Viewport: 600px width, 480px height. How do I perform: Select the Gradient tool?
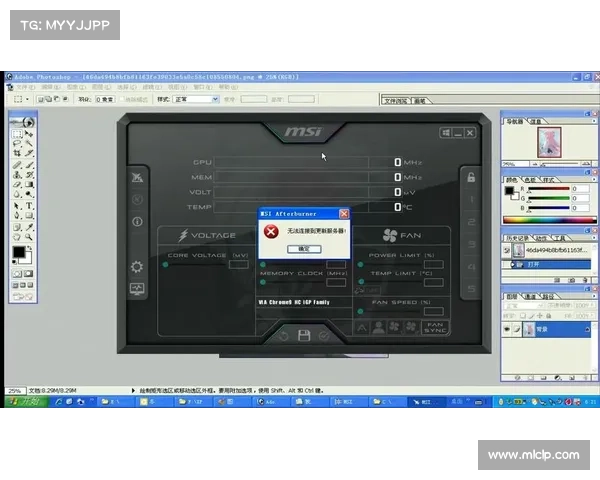pos(29,184)
